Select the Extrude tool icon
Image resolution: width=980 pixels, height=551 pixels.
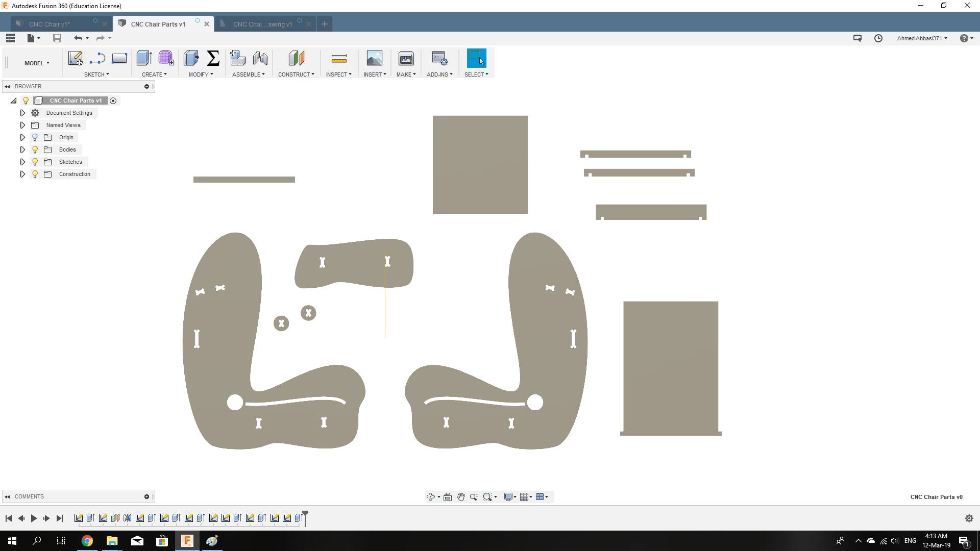point(144,58)
